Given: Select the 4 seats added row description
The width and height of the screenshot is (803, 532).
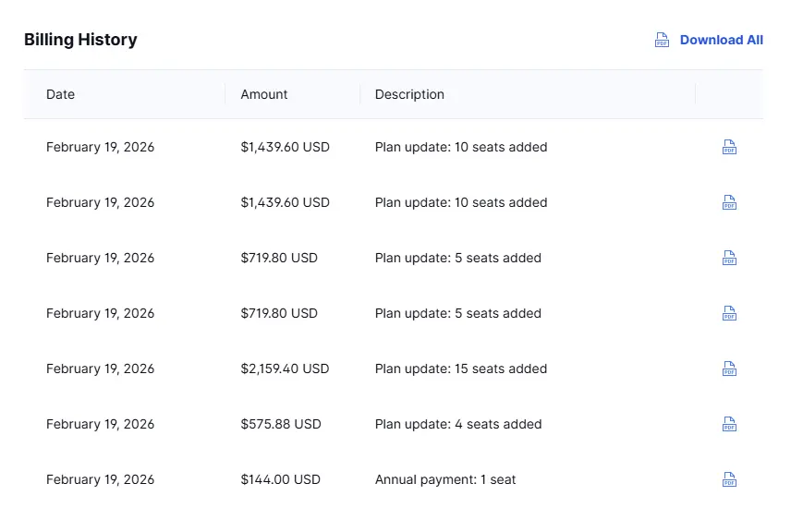Looking at the screenshot, I should tap(458, 424).
